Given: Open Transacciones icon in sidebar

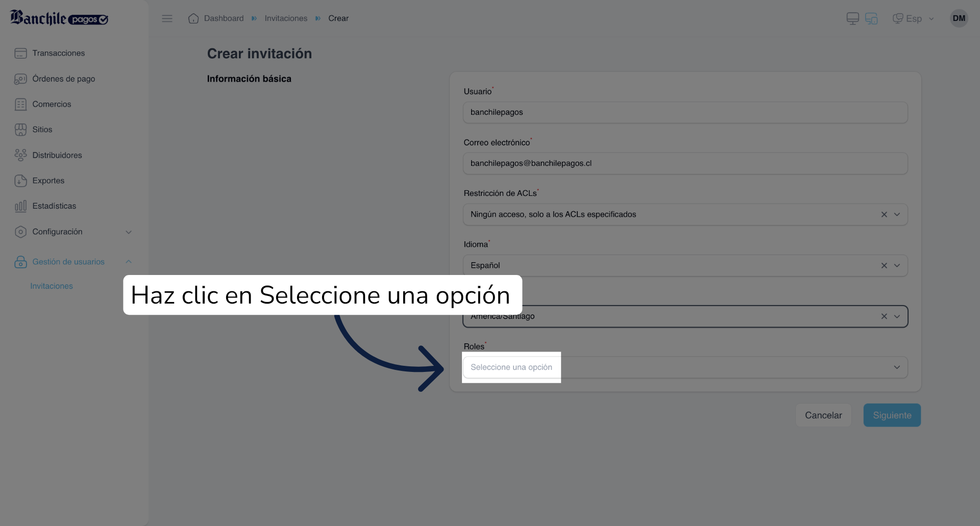Looking at the screenshot, I should coord(20,53).
